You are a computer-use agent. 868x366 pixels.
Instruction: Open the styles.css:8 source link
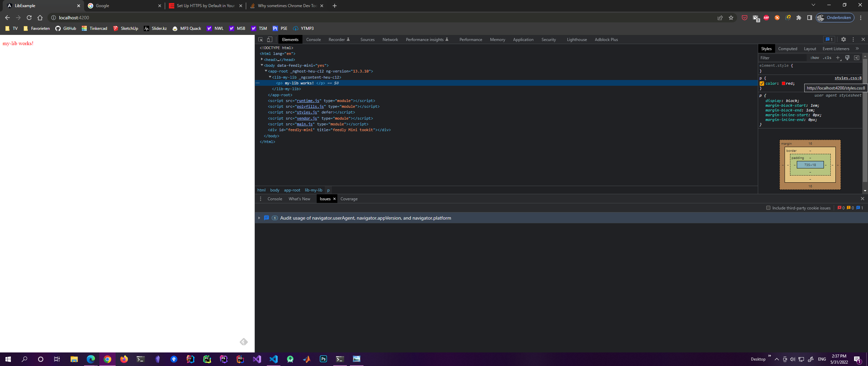tap(848, 78)
